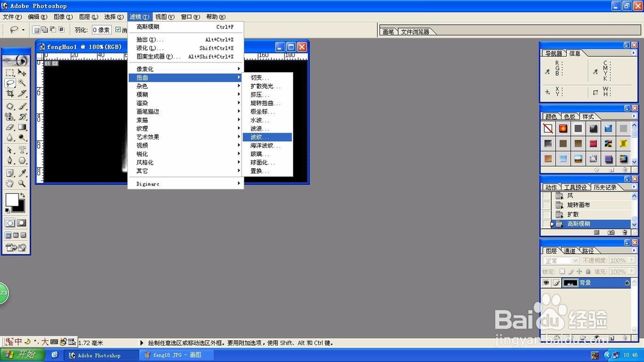Open the blend mode 正常 dropdown

coord(561,260)
